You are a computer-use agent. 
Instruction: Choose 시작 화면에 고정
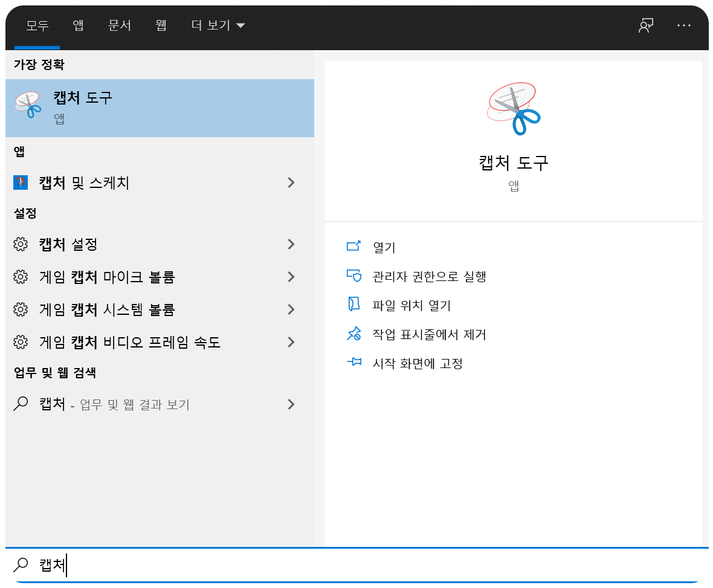418,363
